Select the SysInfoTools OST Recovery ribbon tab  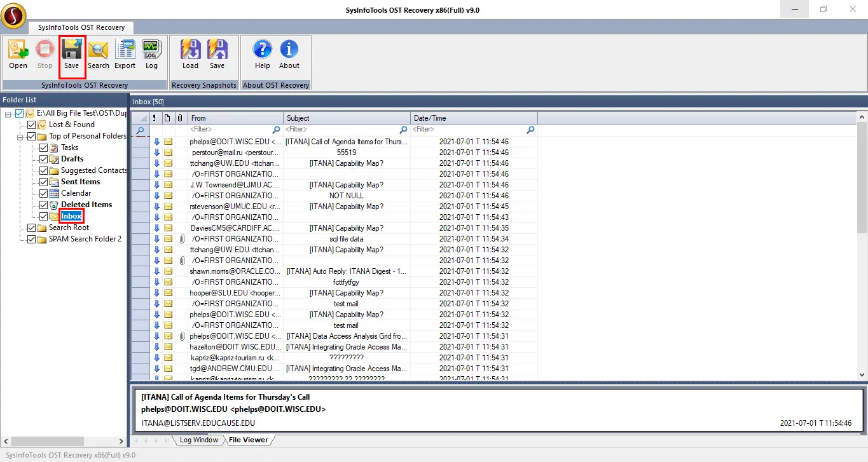(81, 27)
